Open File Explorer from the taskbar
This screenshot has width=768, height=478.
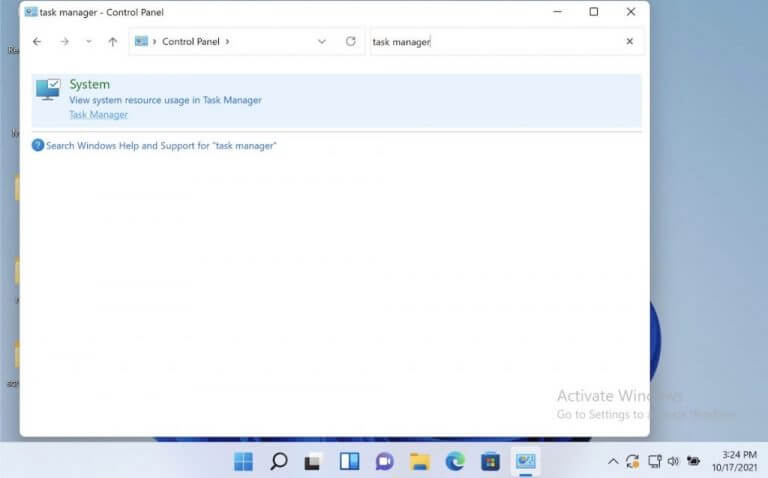[420, 461]
